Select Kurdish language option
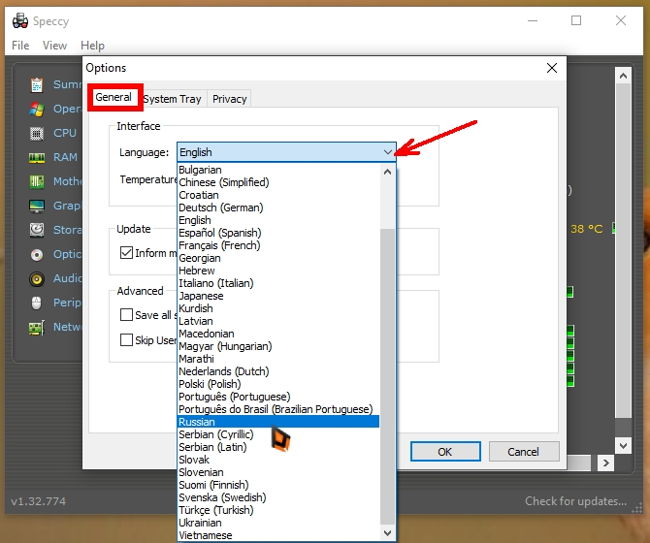The image size is (650, 543). [x=278, y=308]
